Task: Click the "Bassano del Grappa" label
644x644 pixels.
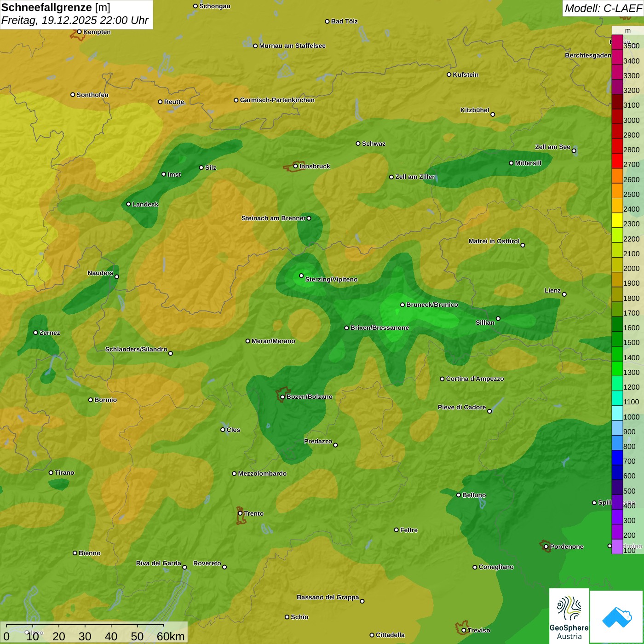Action: click(328, 597)
